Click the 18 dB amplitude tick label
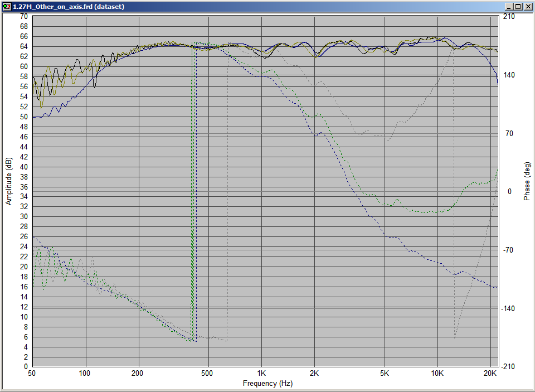The image size is (535, 392). (x=24, y=277)
